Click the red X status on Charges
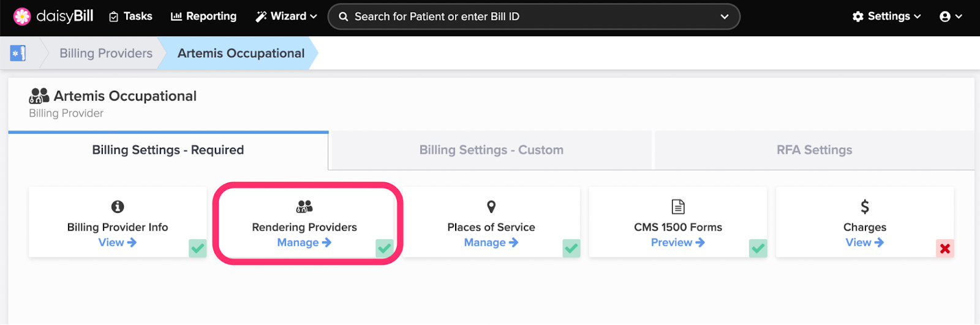The width and height of the screenshot is (980, 325). (945, 248)
